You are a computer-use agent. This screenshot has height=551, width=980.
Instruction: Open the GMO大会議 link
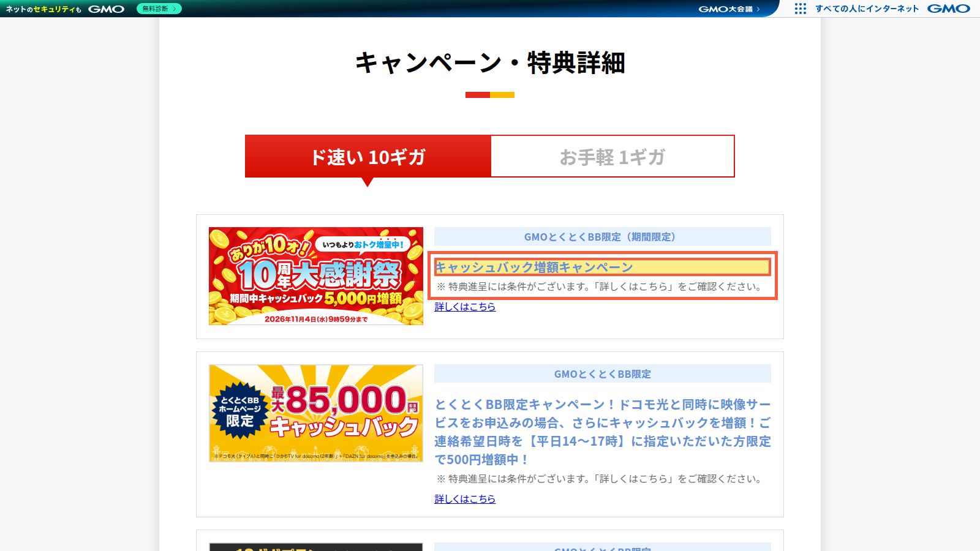tap(729, 9)
